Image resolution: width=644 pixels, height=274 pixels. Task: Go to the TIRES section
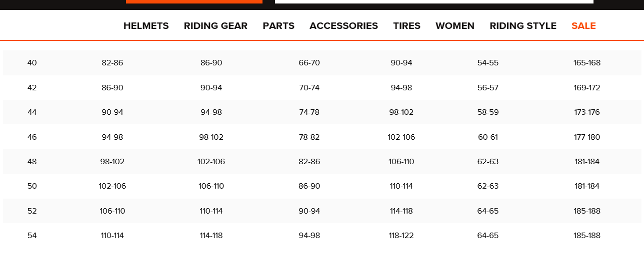tap(406, 26)
